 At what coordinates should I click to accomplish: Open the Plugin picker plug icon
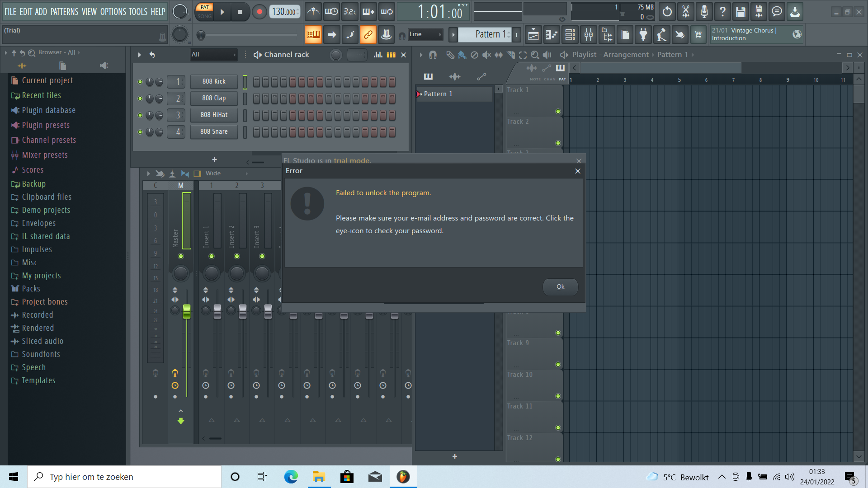643,34
